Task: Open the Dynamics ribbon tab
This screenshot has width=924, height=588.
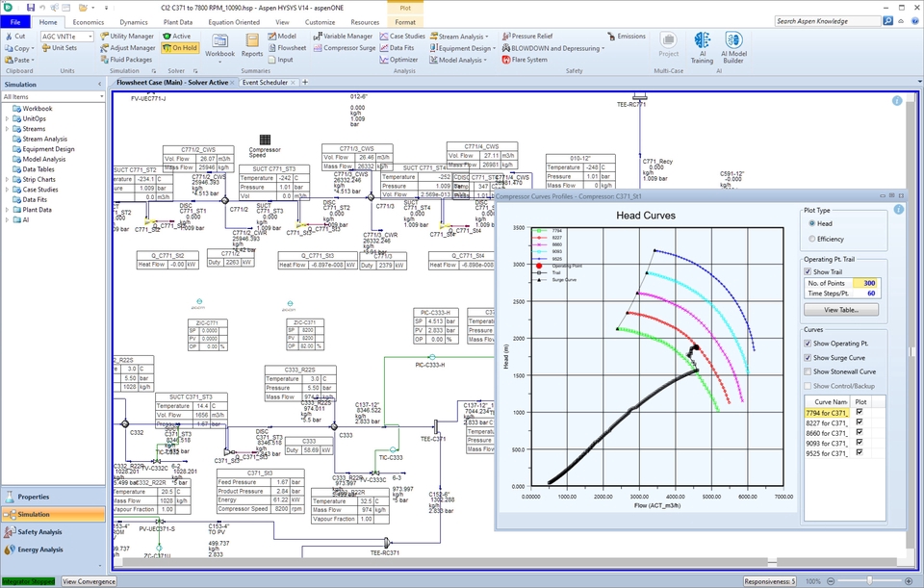Action: click(x=136, y=21)
